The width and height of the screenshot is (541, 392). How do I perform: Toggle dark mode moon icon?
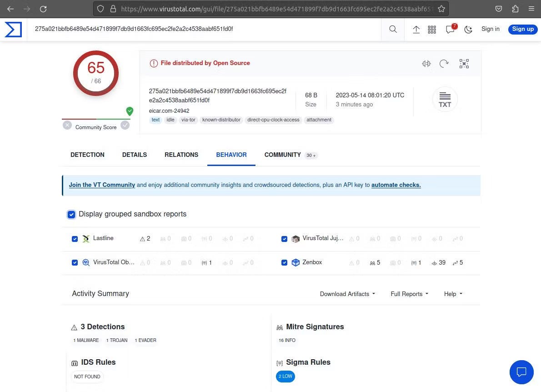(x=468, y=29)
